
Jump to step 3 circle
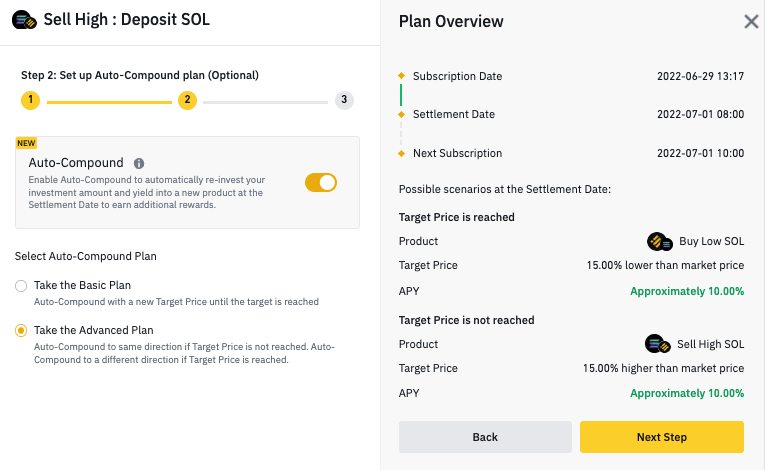click(344, 100)
